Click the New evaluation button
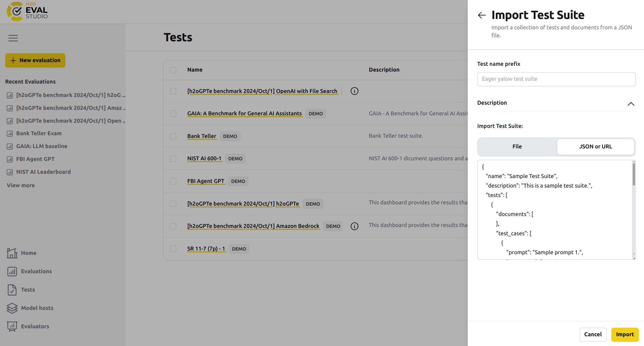Screen dimensions: 644x346 [35, 60]
